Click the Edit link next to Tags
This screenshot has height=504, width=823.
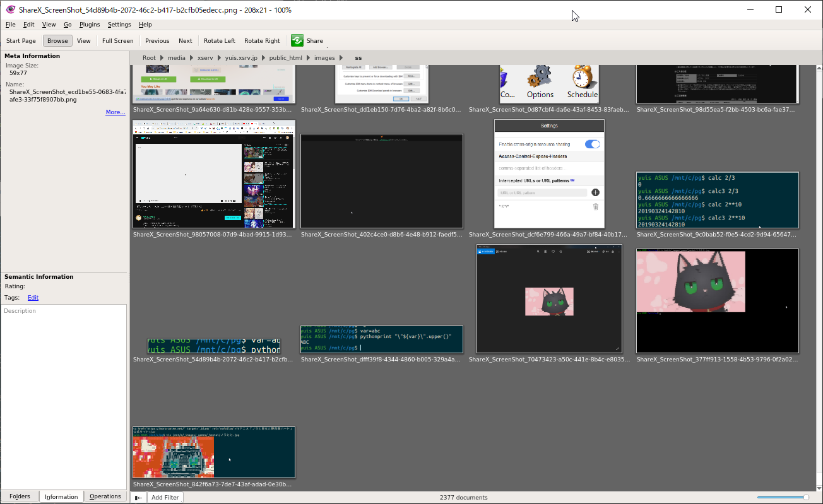coord(33,298)
